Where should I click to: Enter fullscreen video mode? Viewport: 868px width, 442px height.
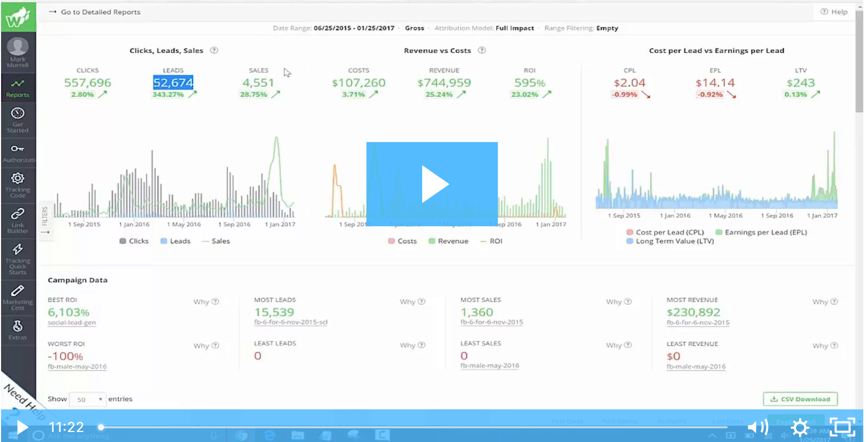click(x=842, y=427)
